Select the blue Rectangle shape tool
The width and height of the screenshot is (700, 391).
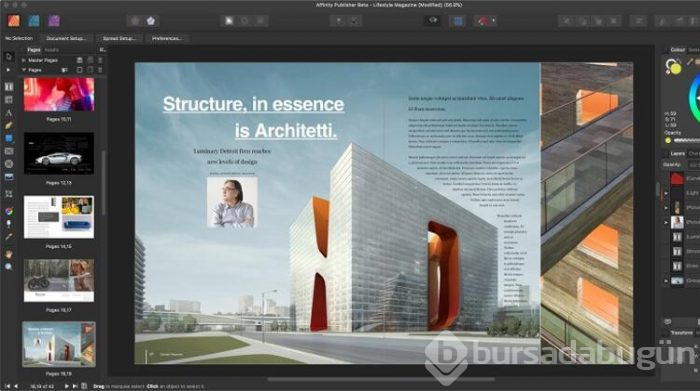pyautogui.click(x=8, y=139)
